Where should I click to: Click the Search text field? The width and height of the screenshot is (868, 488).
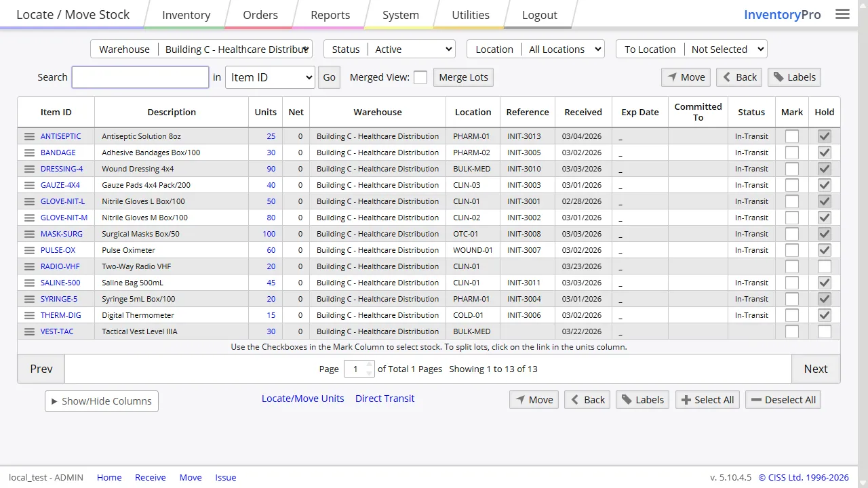click(140, 77)
